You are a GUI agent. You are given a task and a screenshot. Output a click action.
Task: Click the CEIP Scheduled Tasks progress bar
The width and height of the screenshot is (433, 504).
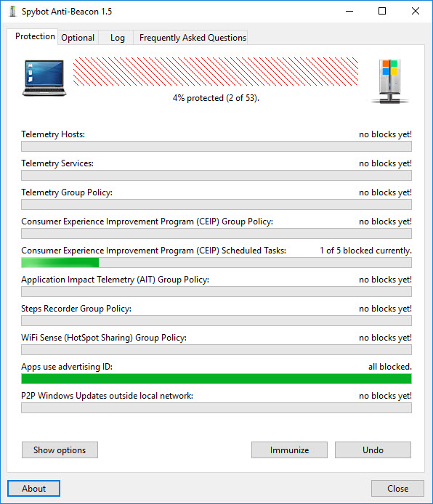(216, 263)
